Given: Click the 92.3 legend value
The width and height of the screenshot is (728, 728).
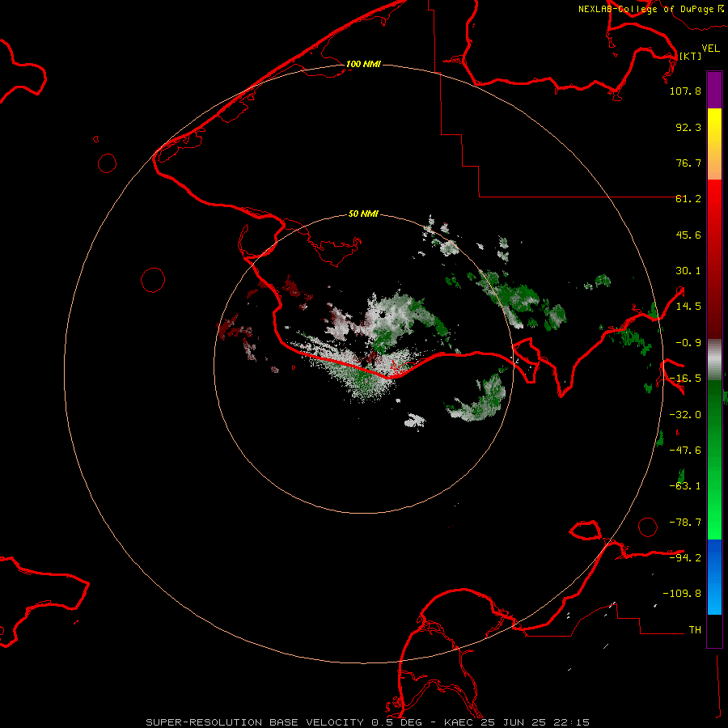Looking at the screenshot, I should (x=688, y=127).
